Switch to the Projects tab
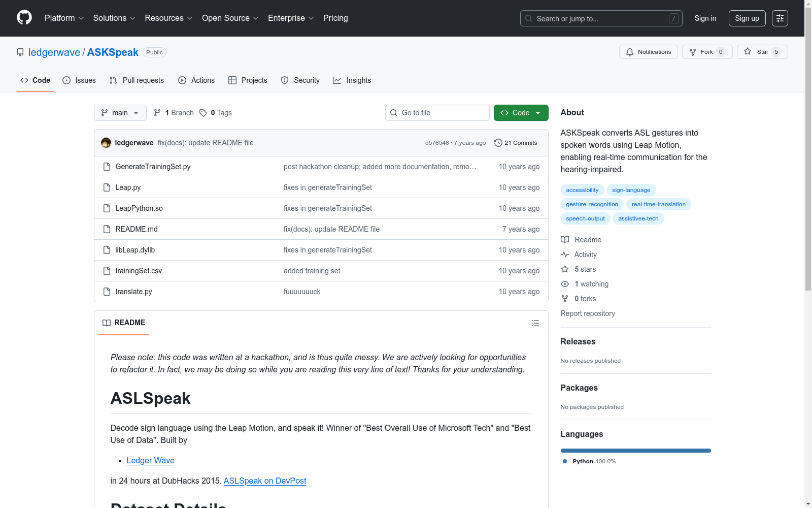Viewport: 812px width, 508px height. (x=248, y=80)
